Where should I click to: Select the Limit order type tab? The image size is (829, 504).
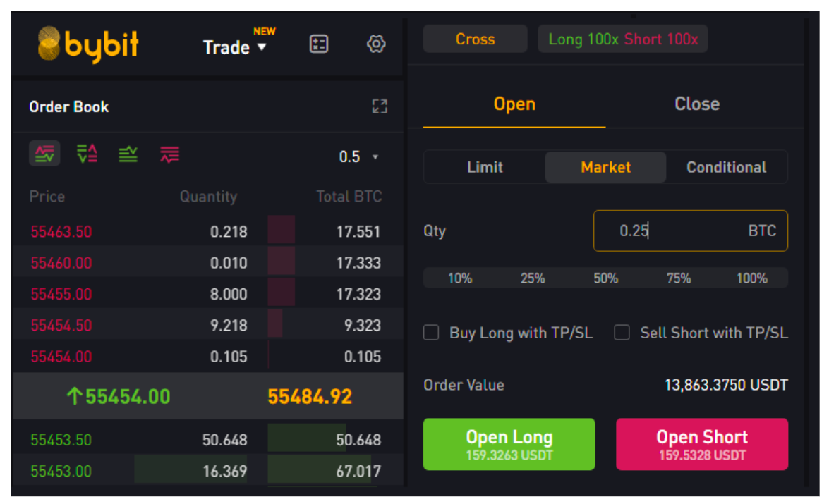485,167
